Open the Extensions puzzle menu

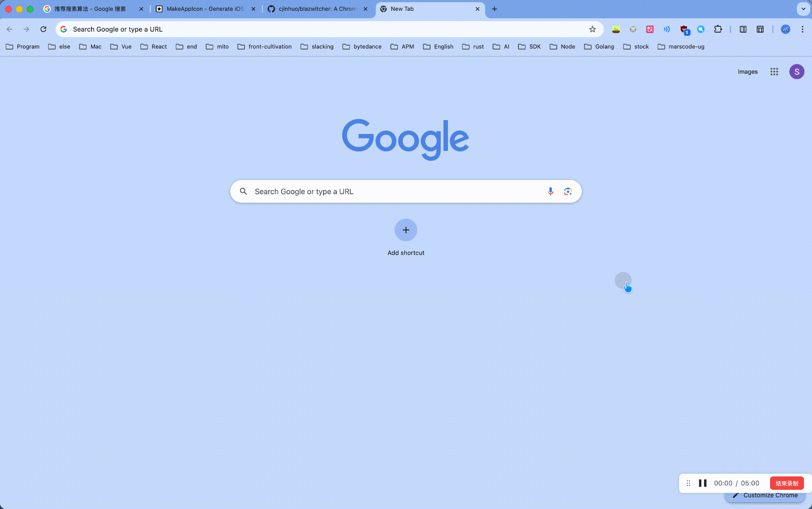(718, 29)
